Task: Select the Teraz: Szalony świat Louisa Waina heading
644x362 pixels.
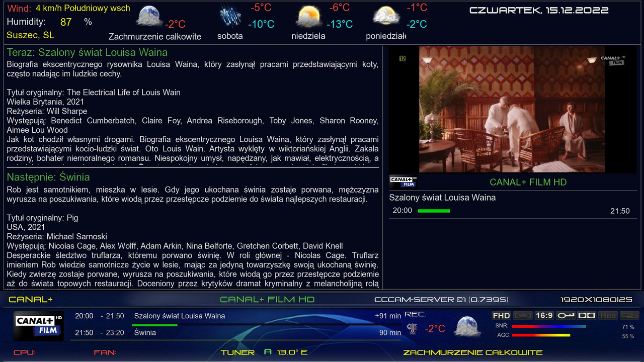Action: point(87,52)
